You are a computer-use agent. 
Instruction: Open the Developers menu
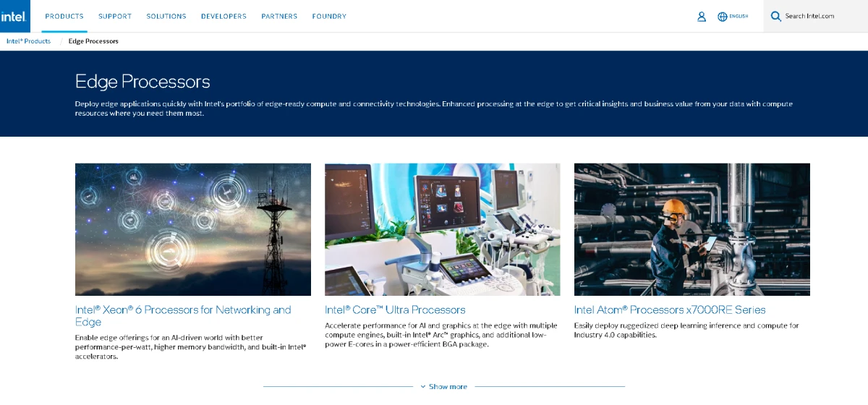tap(224, 16)
